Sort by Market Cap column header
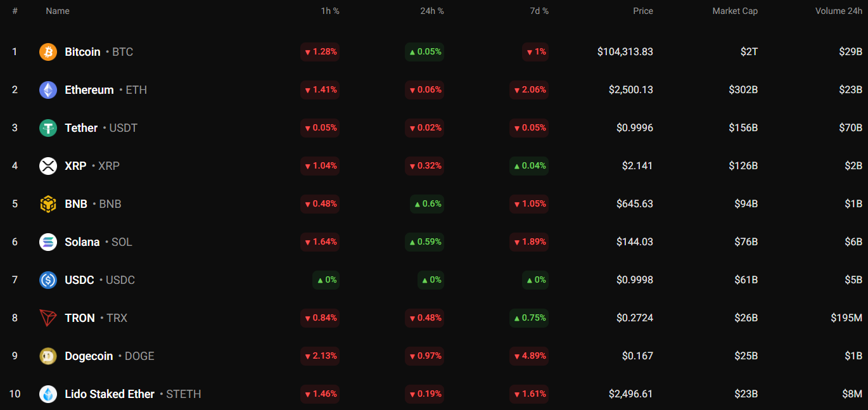This screenshot has height=410, width=868. click(x=734, y=11)
